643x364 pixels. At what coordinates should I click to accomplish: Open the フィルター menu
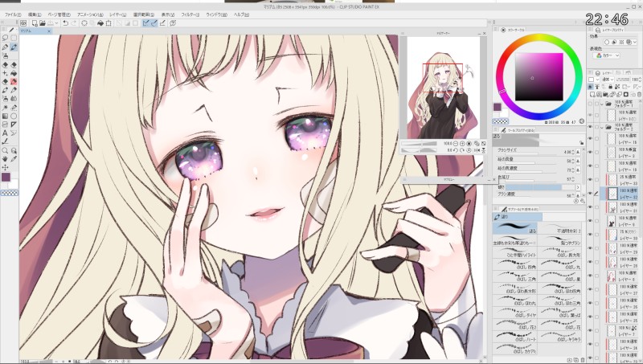(190, 14)
